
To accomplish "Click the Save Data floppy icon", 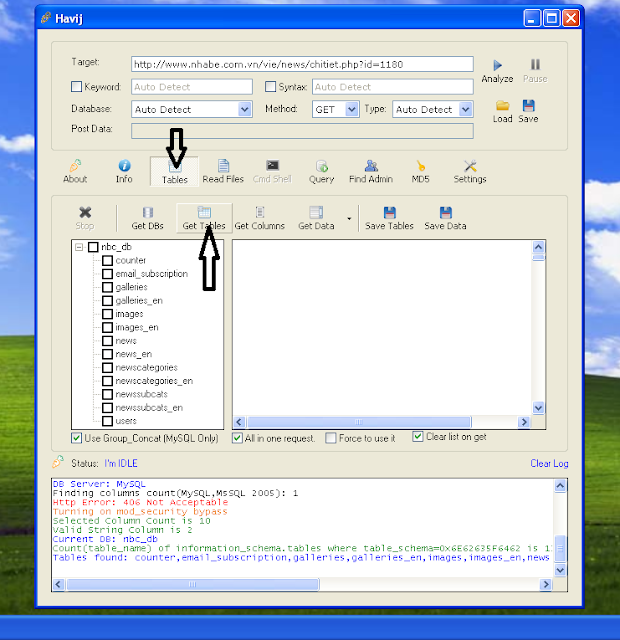I will (x=446, y=213).
